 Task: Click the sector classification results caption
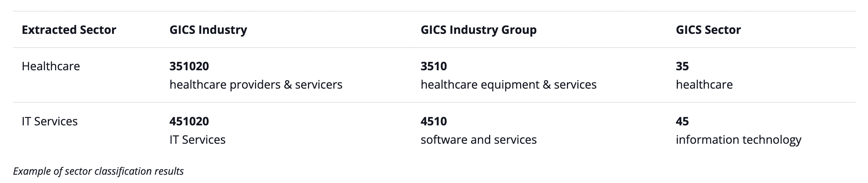pyautogui.click(x=98, y=171)
